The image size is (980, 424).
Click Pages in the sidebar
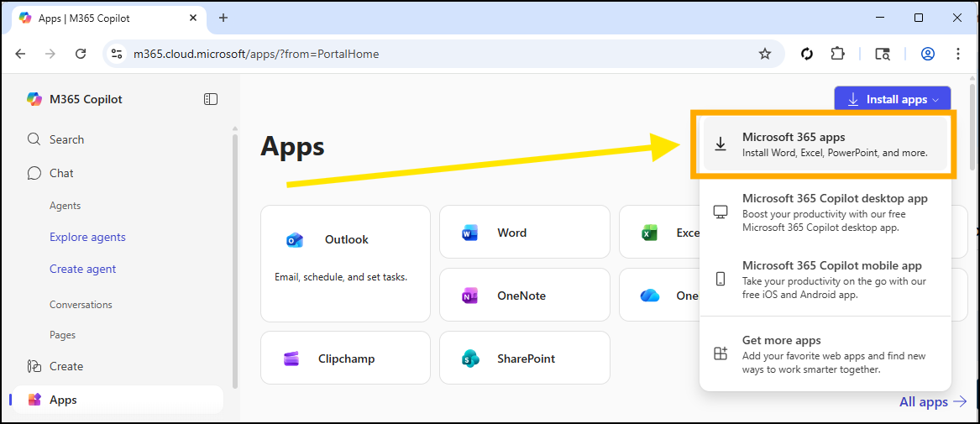[x=62, y=335]
